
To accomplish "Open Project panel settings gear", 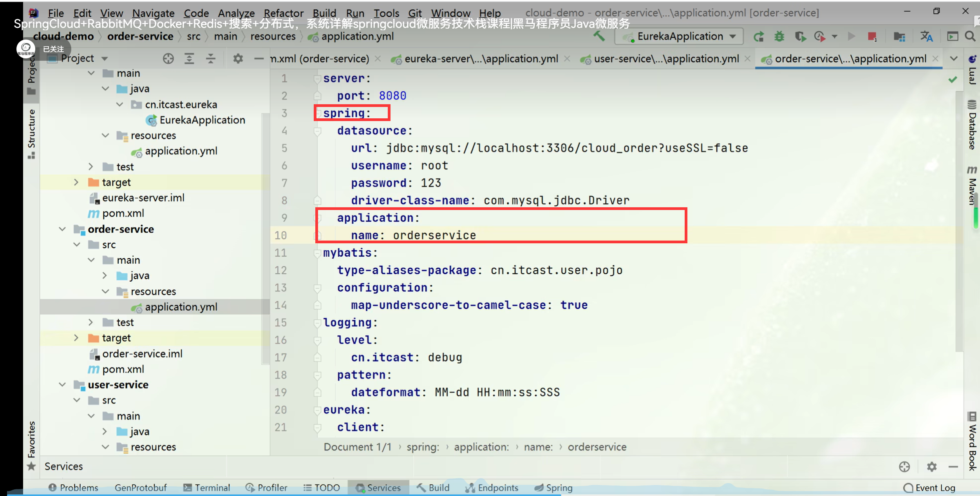I will 238,59.
